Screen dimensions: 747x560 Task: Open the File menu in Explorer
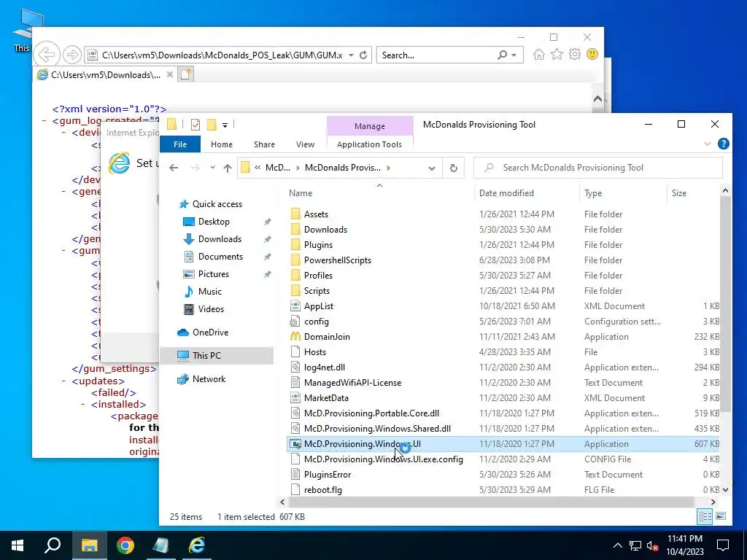180,144
